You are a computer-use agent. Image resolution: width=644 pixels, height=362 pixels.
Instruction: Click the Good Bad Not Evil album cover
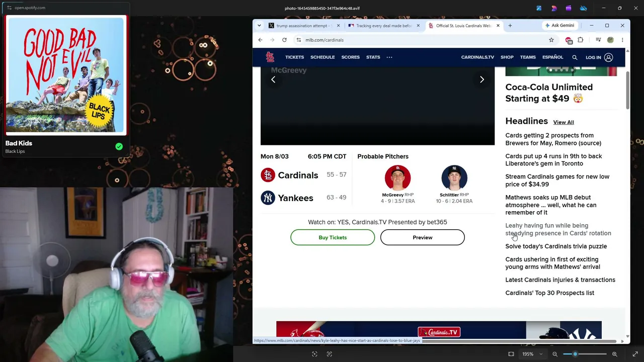[x=65, y=75]
